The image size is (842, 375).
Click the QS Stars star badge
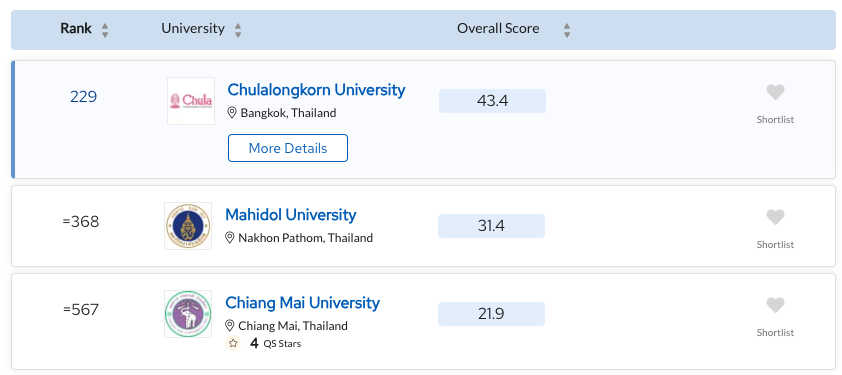click(x=233, y=343)
